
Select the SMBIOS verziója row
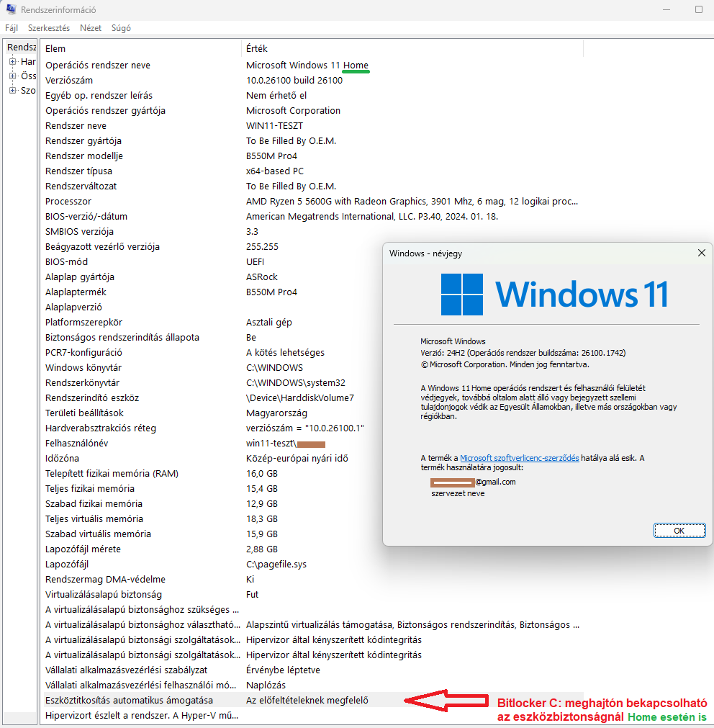pyautogui.click(x=314, y=232)
